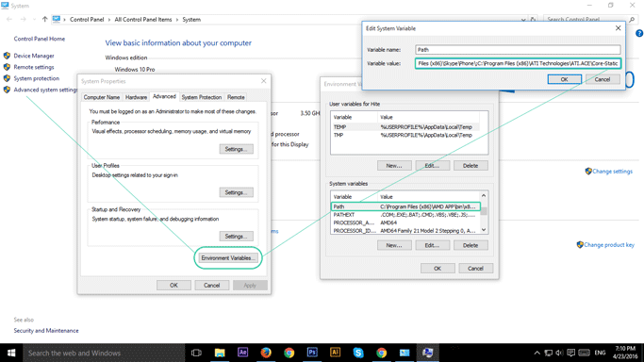
Task: Click Delete under system variables
Action: (471, 245)
